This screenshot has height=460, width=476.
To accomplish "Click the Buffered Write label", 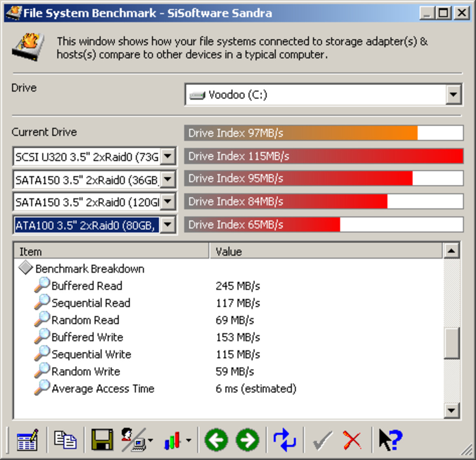I will [87, 337].
